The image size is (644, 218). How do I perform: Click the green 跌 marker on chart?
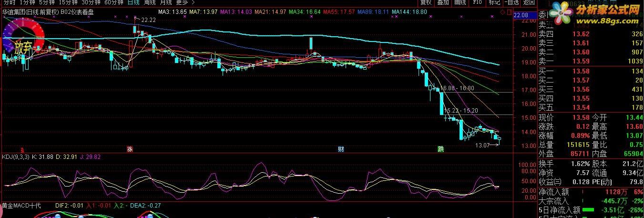coord(441,149)
